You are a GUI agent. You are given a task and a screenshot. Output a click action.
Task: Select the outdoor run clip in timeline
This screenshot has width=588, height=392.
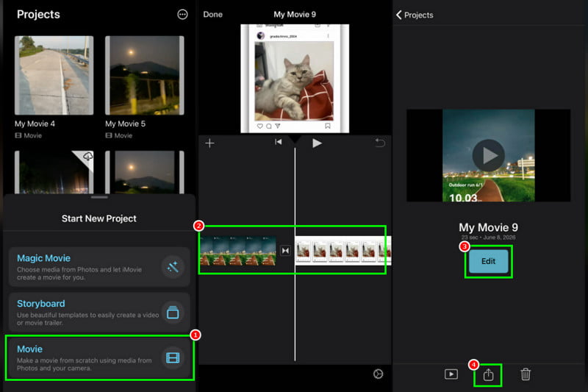tap(238, 251)
